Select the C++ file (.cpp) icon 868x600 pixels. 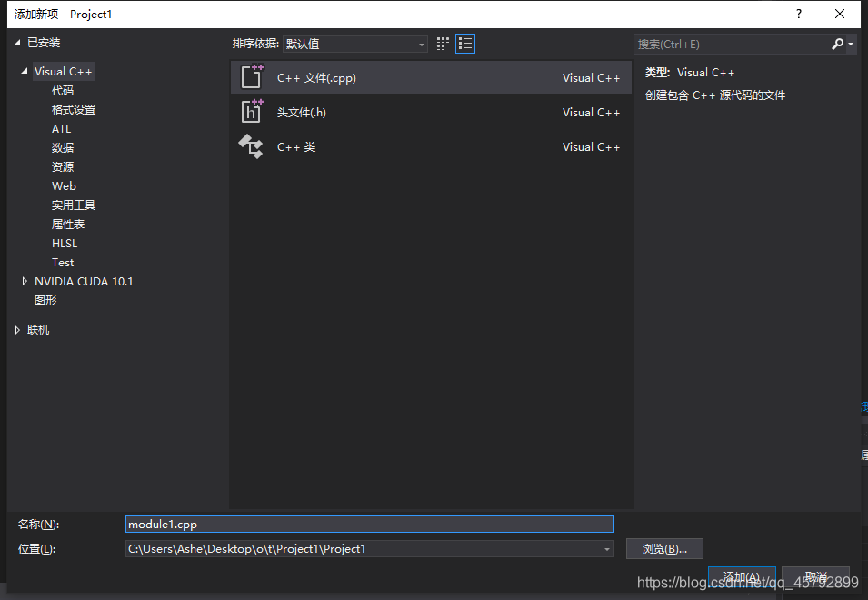[x=252, y=77]
